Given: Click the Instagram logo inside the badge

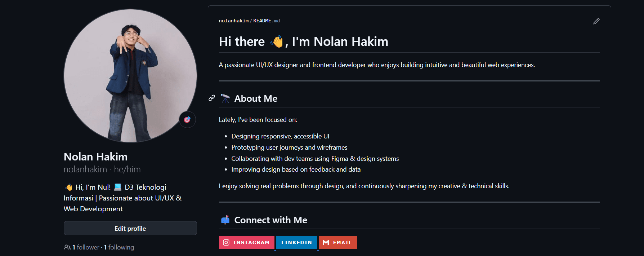Looking at the screenshot, I should (226, 243).
